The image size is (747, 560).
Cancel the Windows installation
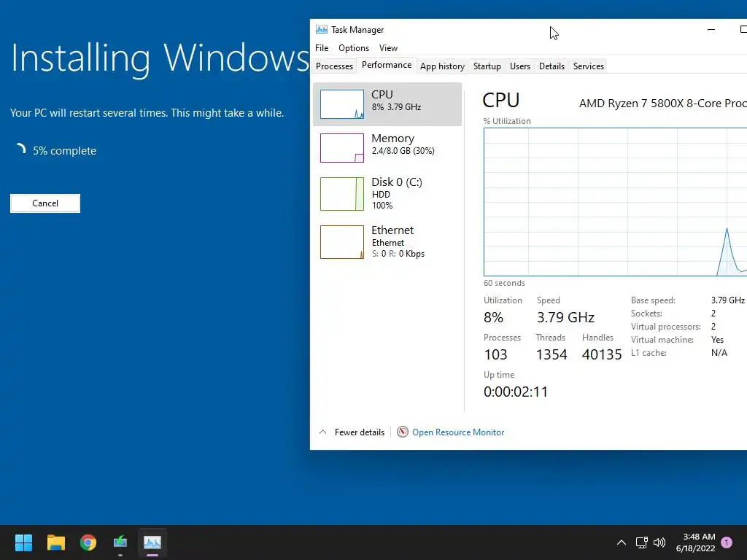[x=45, y=203]
